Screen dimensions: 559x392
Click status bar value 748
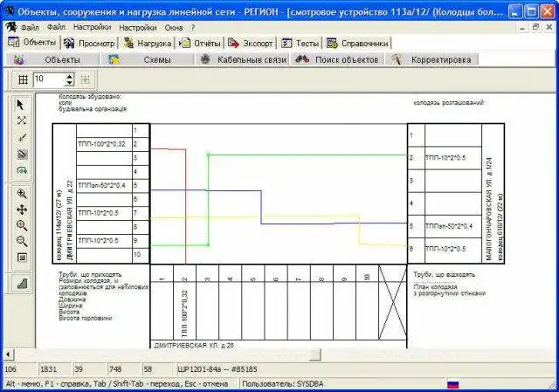(x=115, y=369)
